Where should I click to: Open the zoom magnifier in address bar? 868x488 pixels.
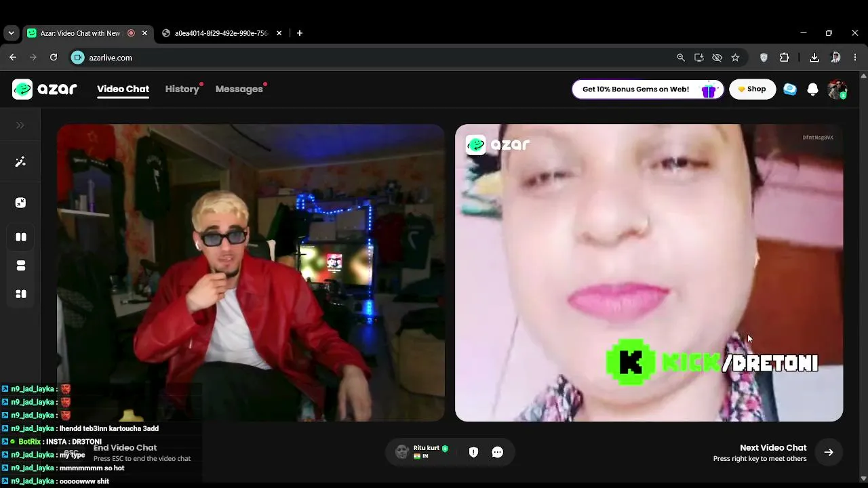point(681,58)
